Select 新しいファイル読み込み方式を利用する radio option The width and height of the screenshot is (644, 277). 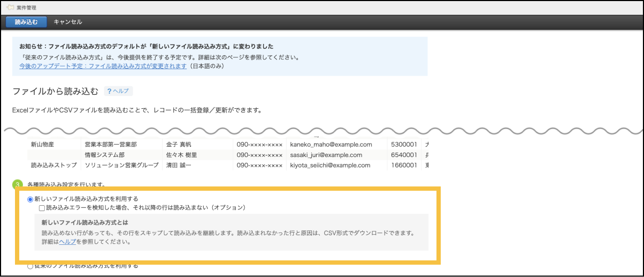[x=30, y=199]
